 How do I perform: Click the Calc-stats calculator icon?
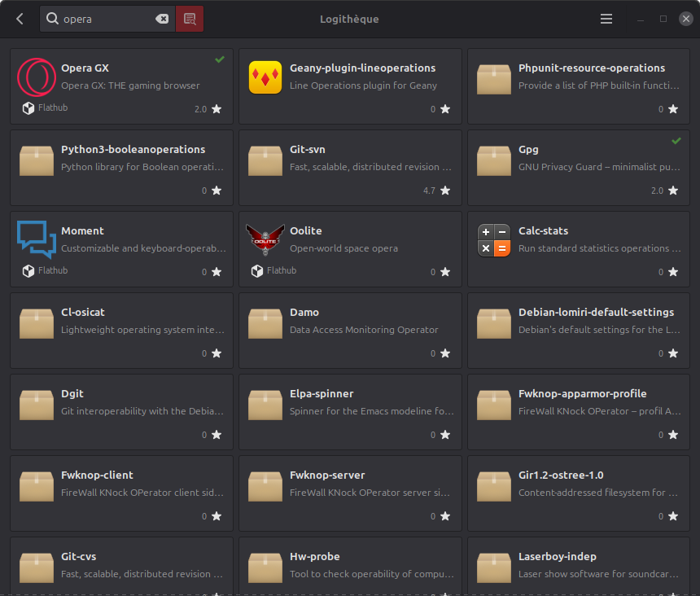[x=494, y=240]
